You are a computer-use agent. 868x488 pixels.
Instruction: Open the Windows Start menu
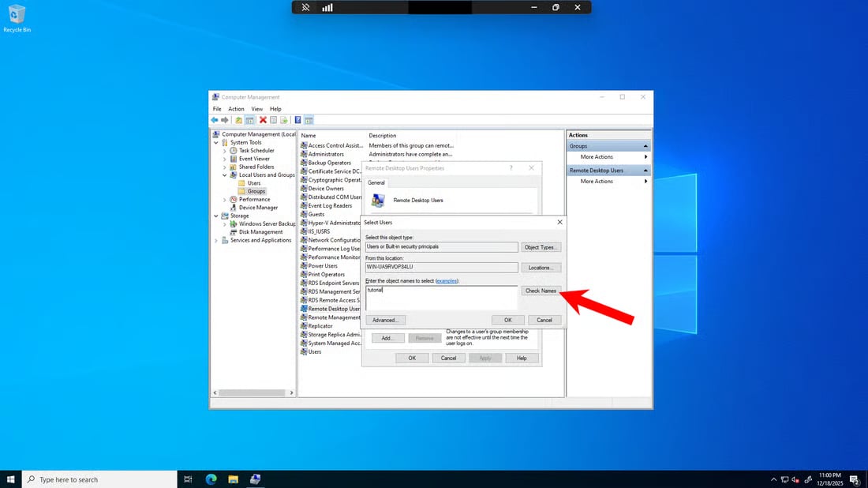tap(10, 479)
